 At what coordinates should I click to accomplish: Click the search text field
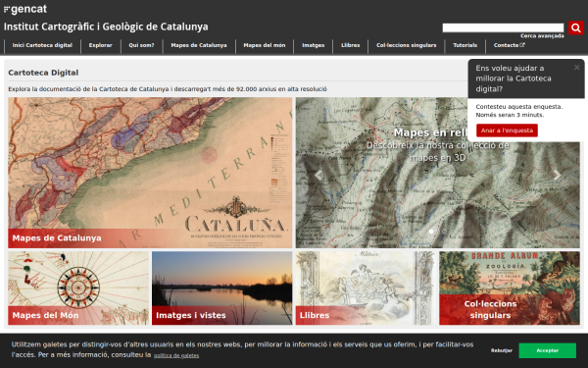click(503, 27)
